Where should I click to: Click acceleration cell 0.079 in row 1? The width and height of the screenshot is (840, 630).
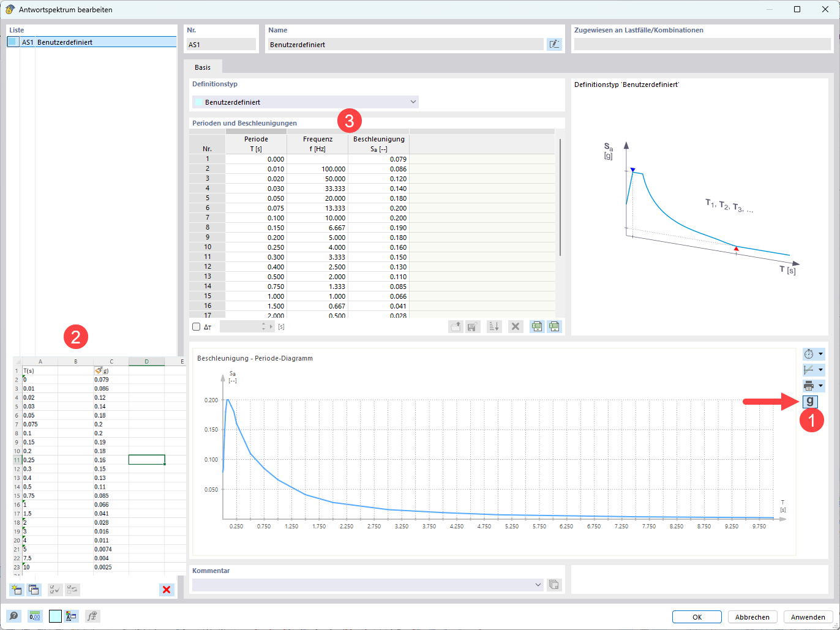click(378, 159)
